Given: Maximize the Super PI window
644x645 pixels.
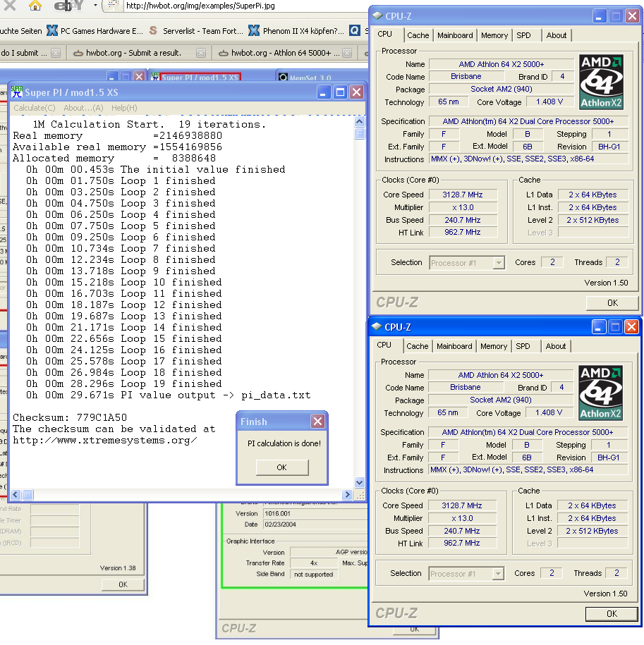Looking at the screenshot, I should coord(340,92).
